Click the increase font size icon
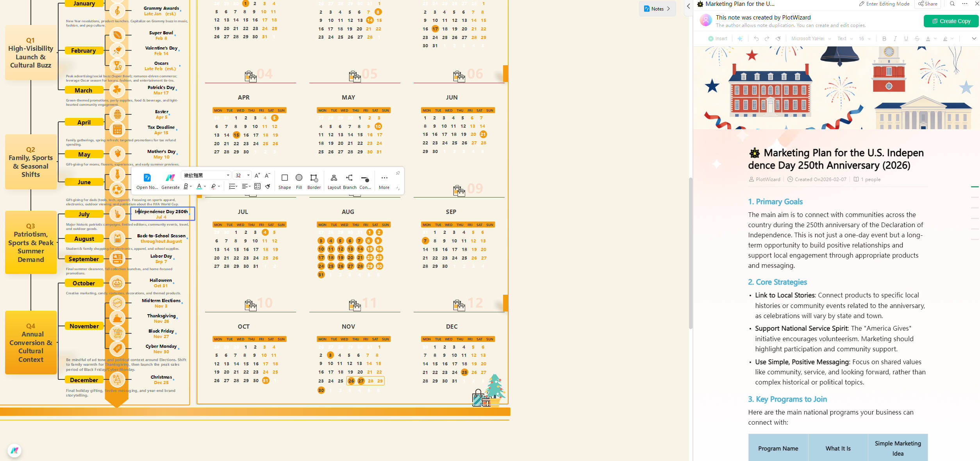Image resolution: width=980 pixels, height=461 pixels. point(257,176)
